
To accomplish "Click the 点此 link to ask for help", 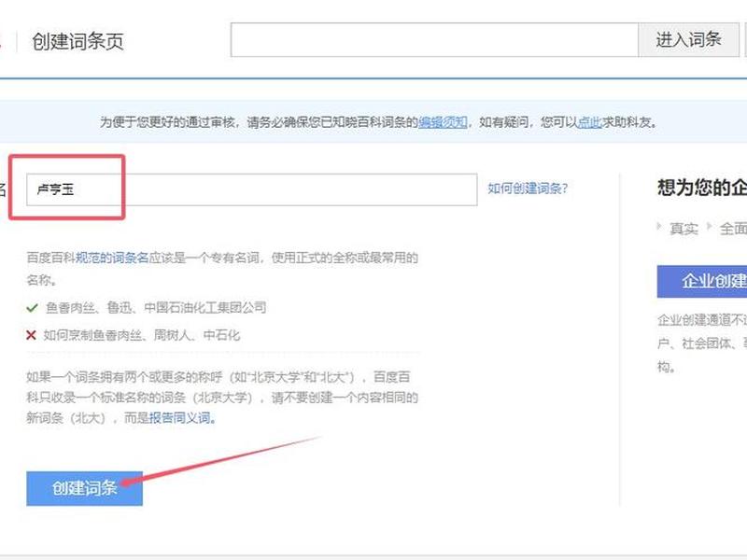I will click(x=590, y=122).
